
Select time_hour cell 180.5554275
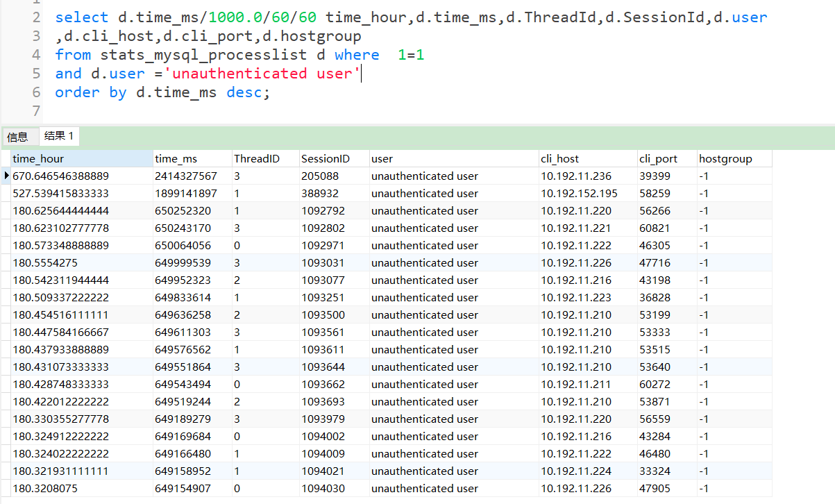(x=82, y=263)
